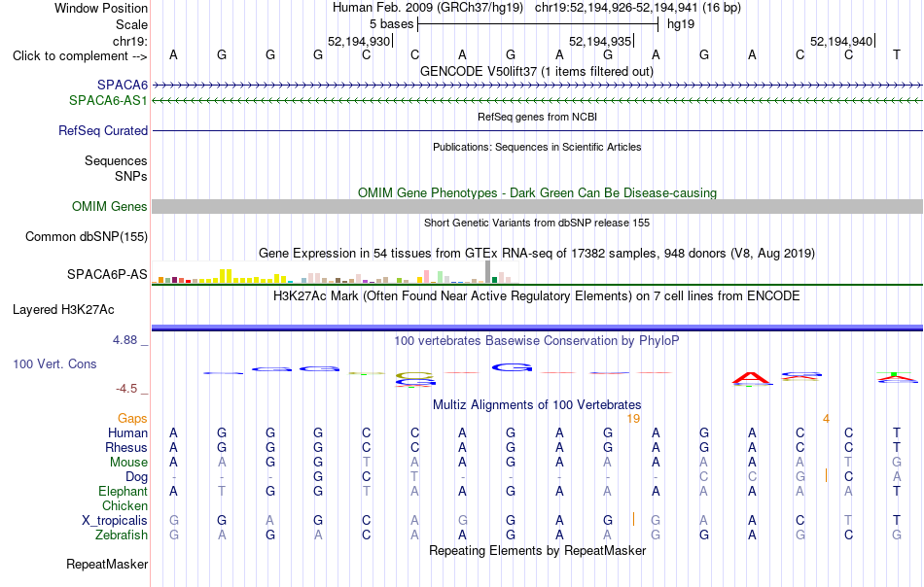Screen dimensions: 924x587
Task: Click the blue Layered H3K27Ac signal bar
Action: coord(537,328)
